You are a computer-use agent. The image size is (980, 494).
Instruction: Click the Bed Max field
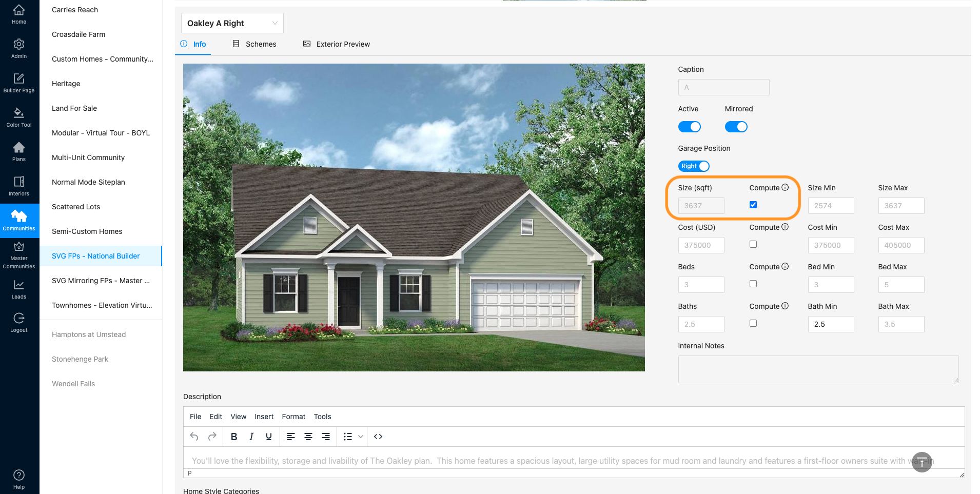[901, 285]
